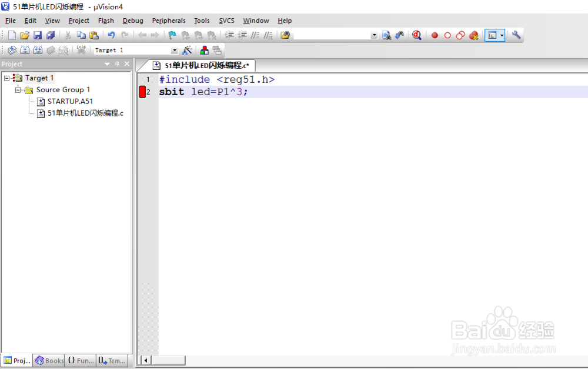Enable or disable the breakpoint with the hollow circle
Image resolution: width=588 pixels, height=369 pixels.
pyautogui.click(x=447, y=35)
